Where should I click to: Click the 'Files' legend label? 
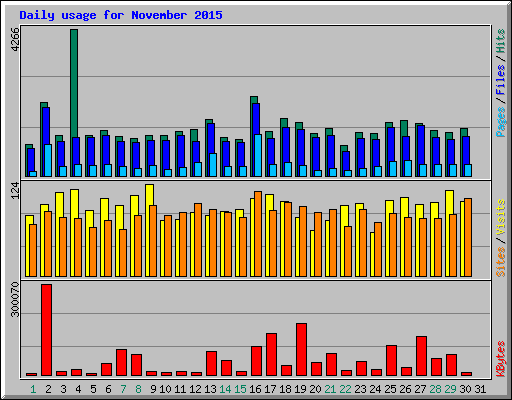[x=500, y=80]
